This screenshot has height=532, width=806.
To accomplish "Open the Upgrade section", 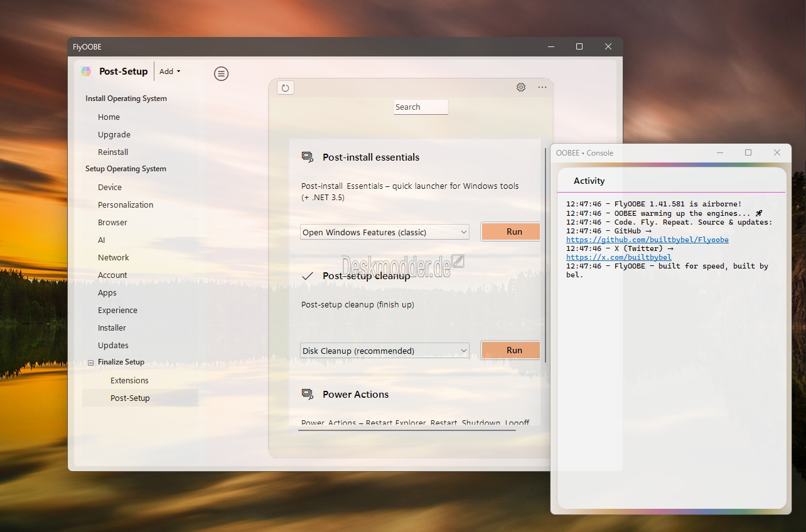I will 114,134.
